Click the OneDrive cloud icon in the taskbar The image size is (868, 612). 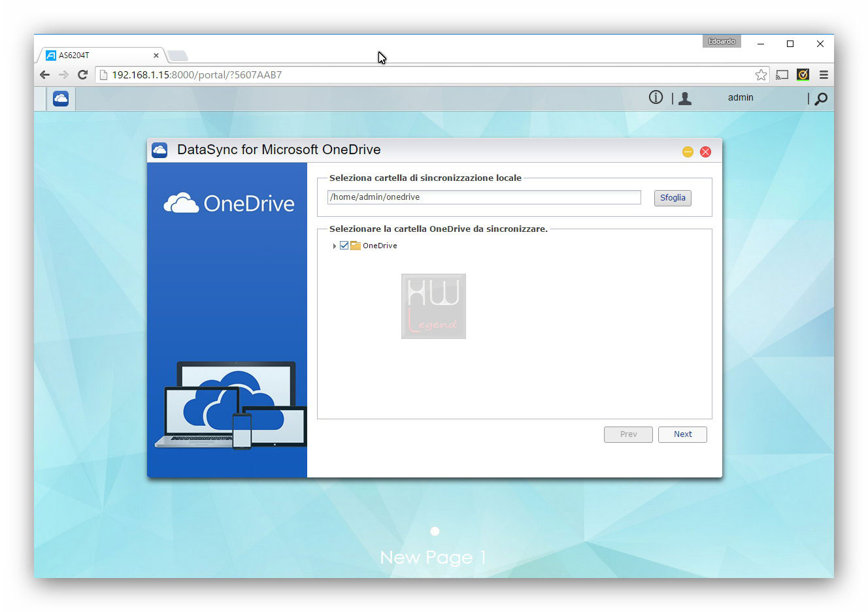(61, 99)
